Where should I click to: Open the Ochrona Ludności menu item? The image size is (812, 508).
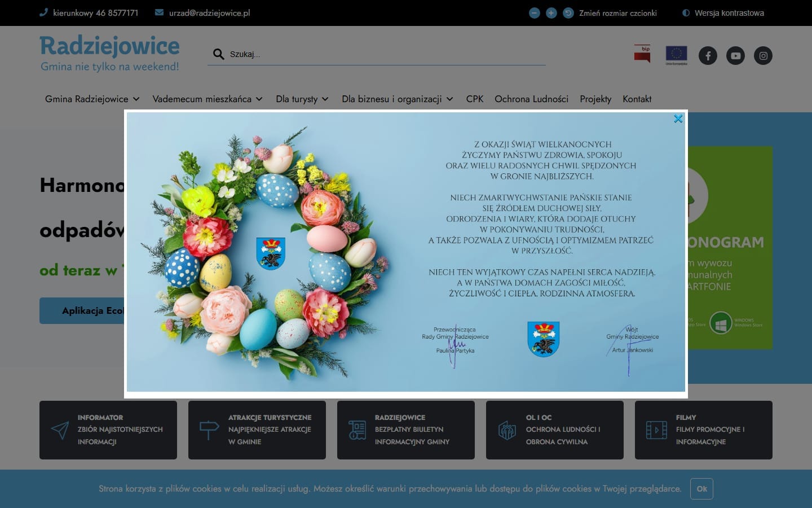pos(531,99)
